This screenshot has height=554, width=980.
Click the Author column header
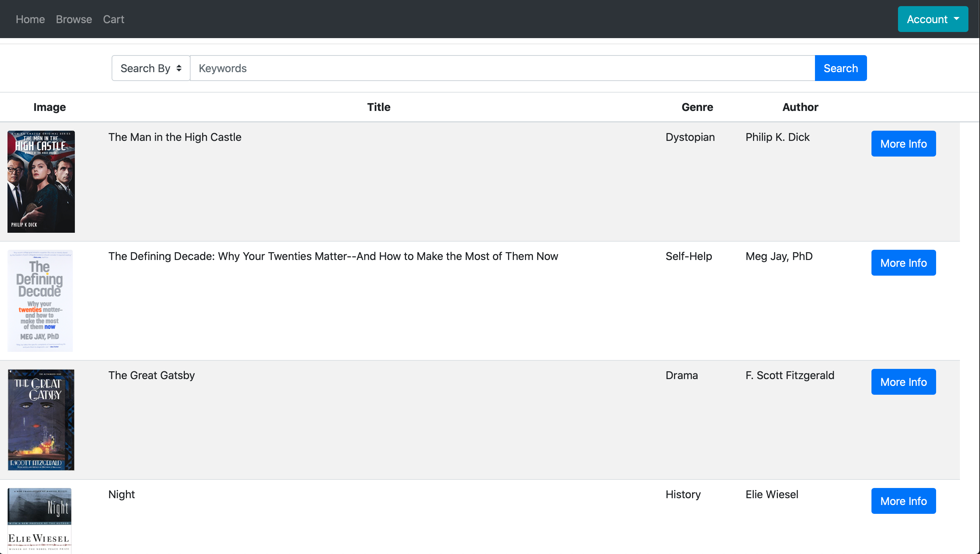(800, 107)
